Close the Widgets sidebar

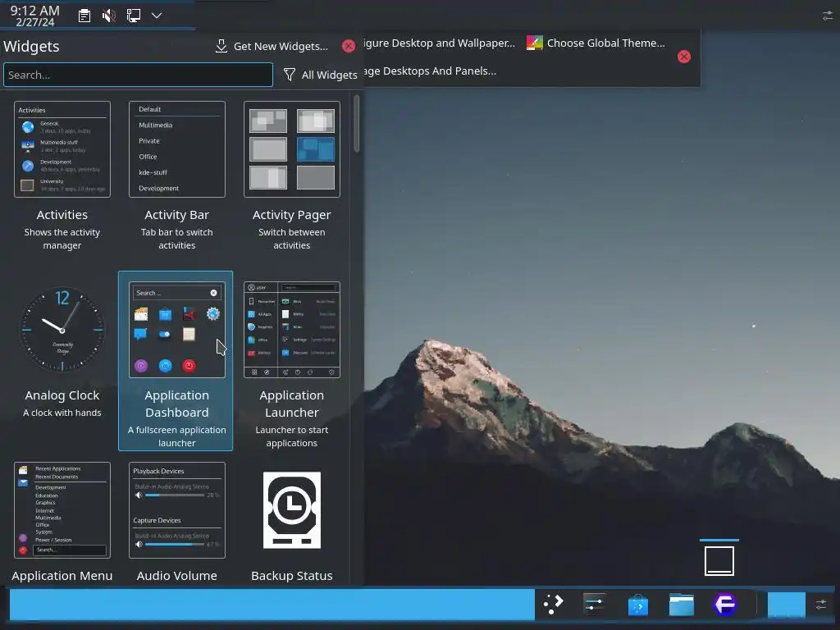(349, 46)
